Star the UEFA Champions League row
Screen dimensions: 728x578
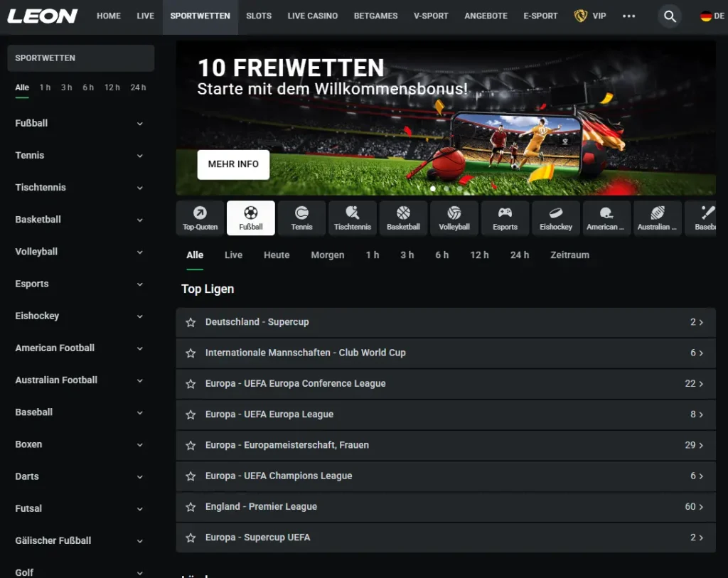tap(191, 476)
